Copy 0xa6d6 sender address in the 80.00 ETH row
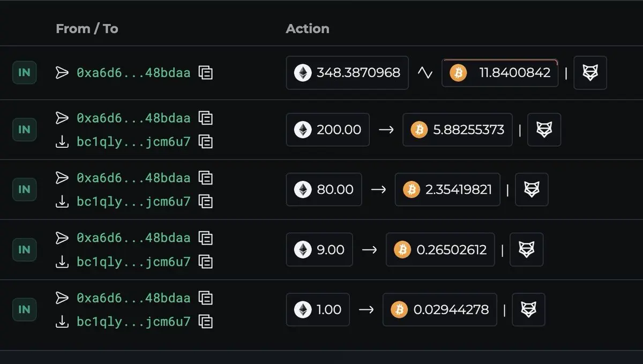 coord(206,178)
